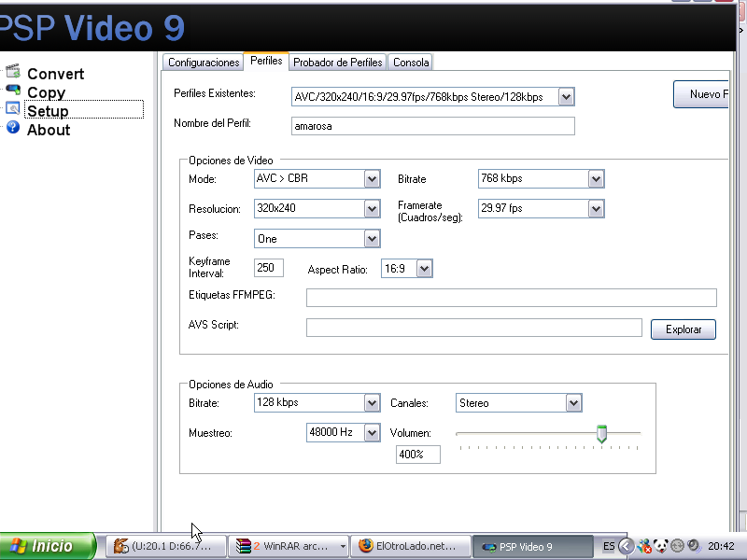Click the Panda antivirus tray icon
Screen dimensions: 747x560
click(x=660, y=546)
